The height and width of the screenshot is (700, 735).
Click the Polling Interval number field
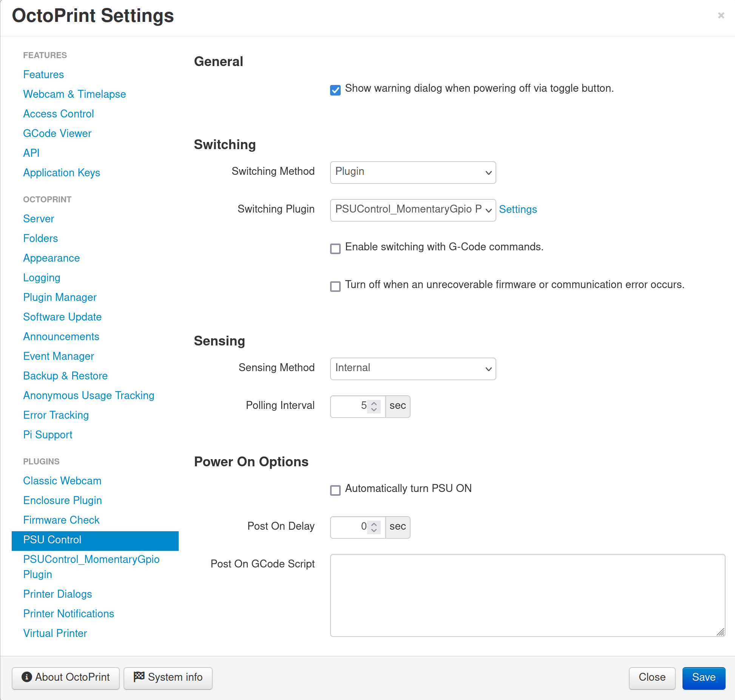point(358,407)
